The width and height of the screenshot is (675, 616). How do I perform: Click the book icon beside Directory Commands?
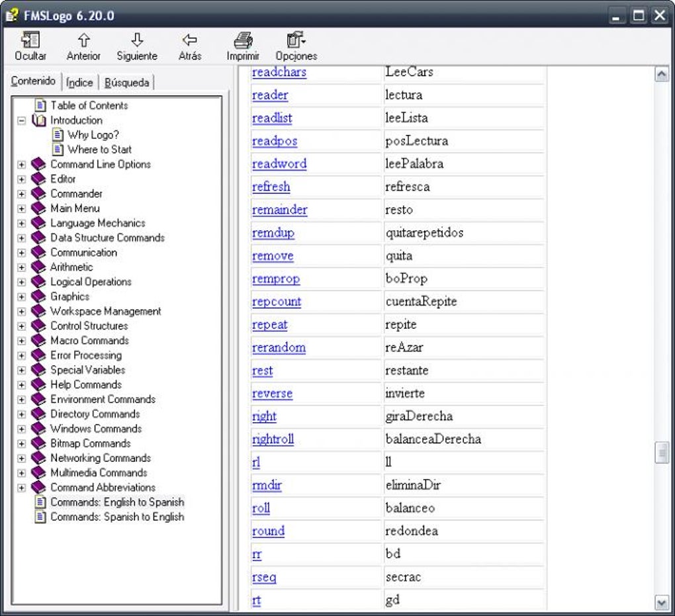click(x=39, y=414)
